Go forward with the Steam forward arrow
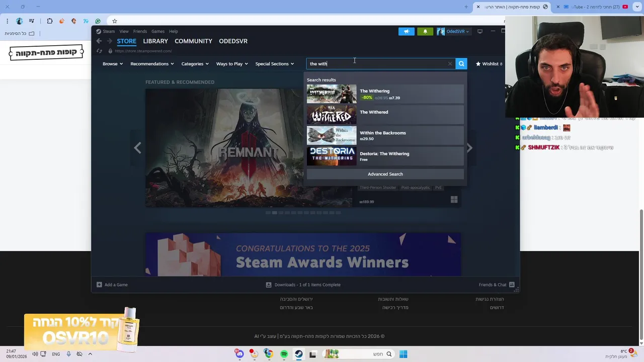Viewport: 644px width, 362px height. pos(109,41)
